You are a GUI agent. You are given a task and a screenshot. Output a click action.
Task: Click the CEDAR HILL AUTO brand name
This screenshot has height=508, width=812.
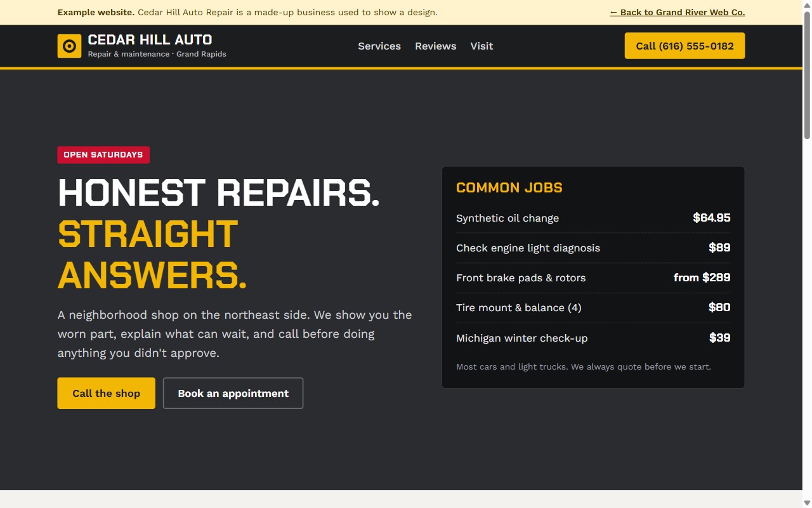(x=150, y=39)
